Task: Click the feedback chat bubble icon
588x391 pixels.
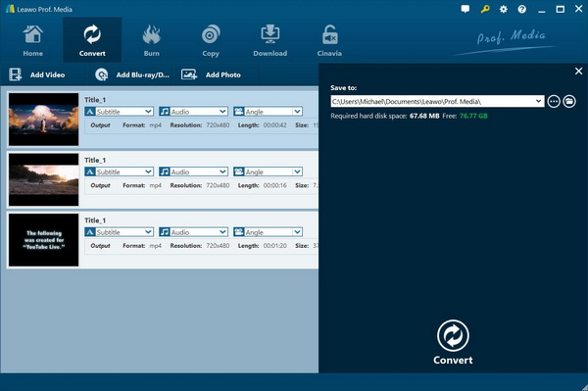Action: coord(465,9)
